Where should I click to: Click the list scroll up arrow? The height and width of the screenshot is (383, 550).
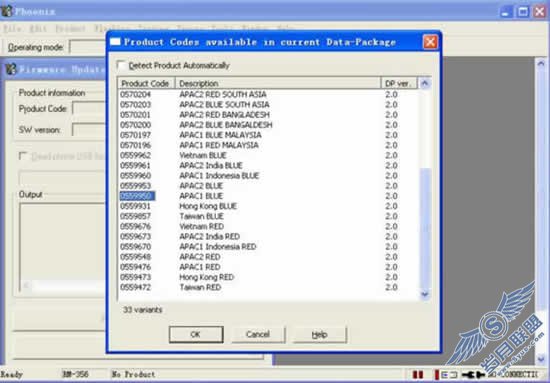(x=425, y=83)
